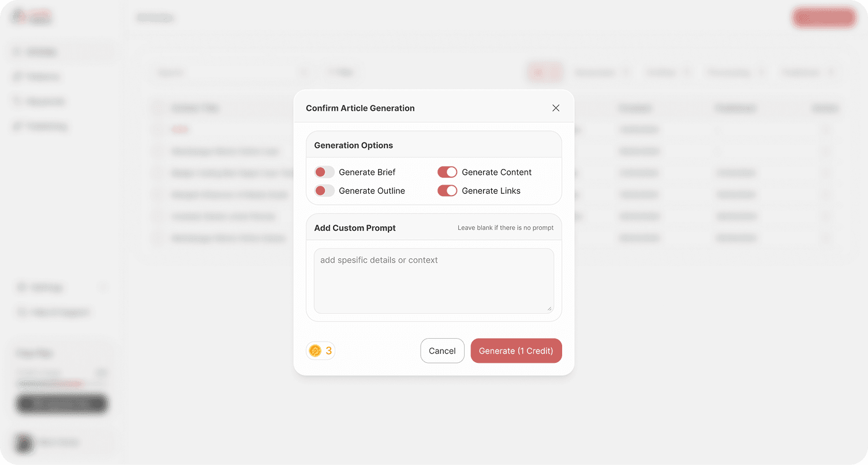Click the first navigation icon in the sidebar

18,51
